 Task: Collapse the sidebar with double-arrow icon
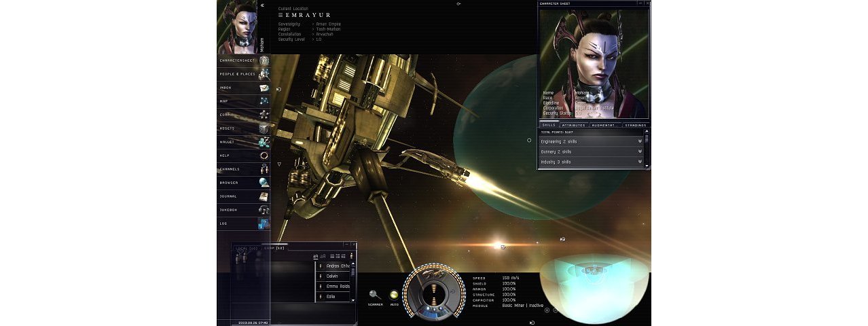pos(263,5)
